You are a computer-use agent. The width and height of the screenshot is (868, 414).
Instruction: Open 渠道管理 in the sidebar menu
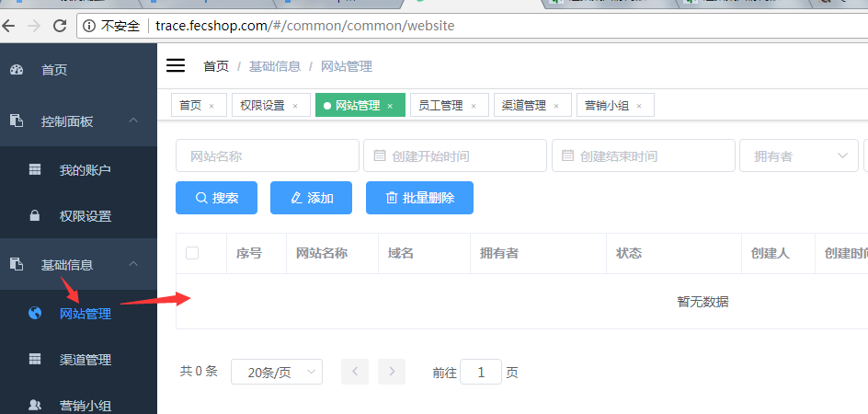click(78, 360)
